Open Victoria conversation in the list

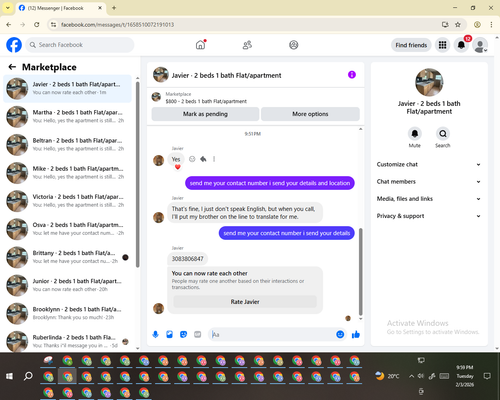[68, 201]
